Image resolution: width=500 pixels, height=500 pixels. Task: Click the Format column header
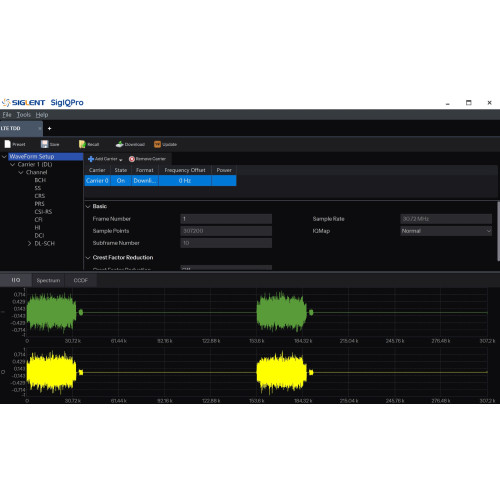click(145, 170)
